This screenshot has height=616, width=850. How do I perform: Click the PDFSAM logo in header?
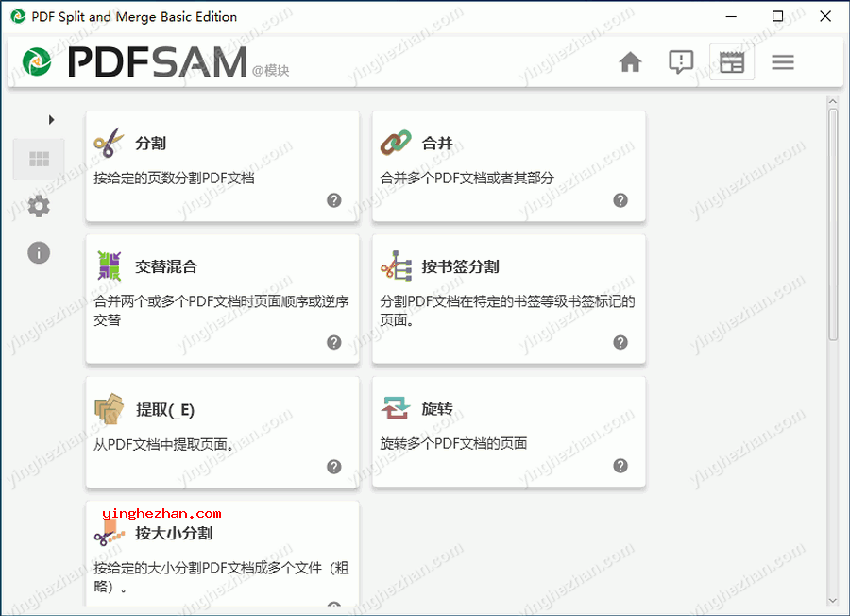click(134, 61)
